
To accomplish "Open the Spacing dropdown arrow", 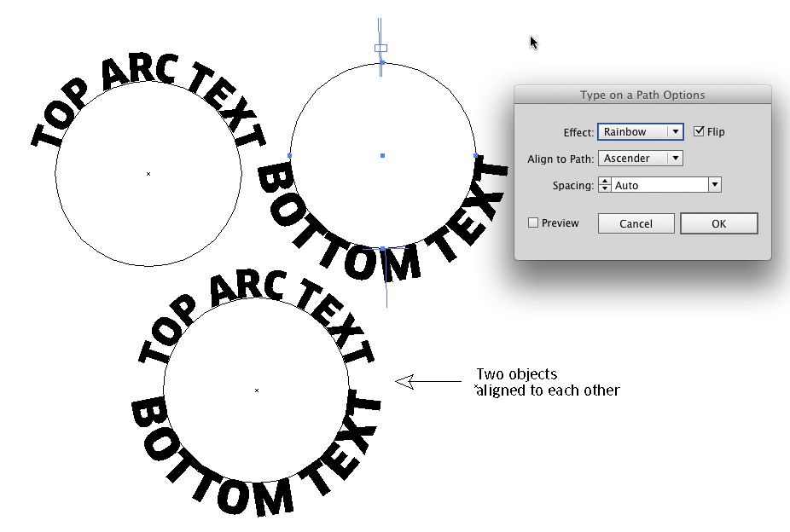I will 714,185.
